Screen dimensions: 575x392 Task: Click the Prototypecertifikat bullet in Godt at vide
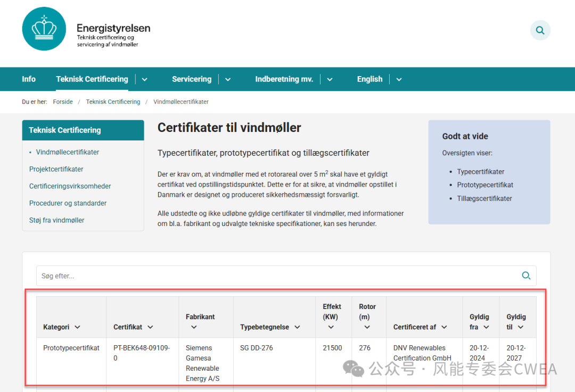click(485, 185)
